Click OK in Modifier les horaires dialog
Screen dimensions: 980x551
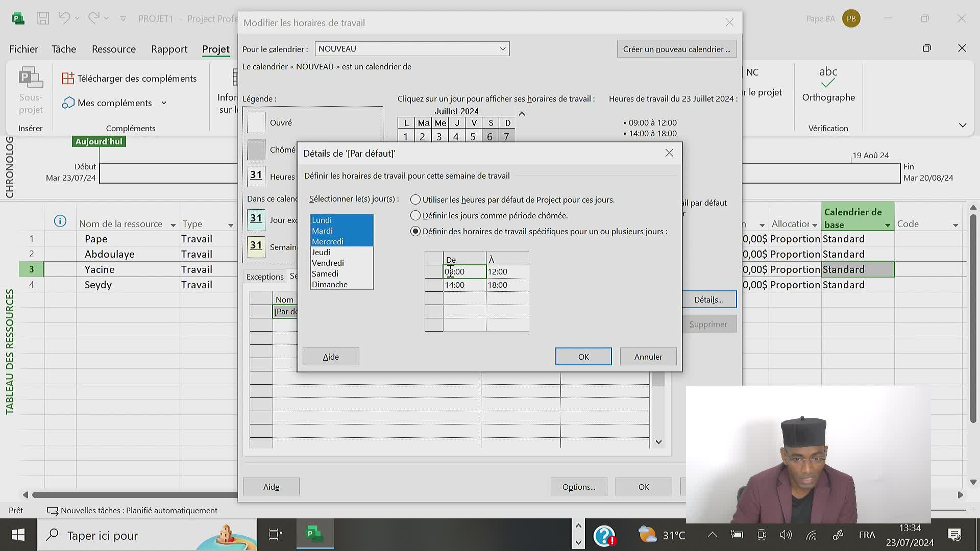point(644,487)
